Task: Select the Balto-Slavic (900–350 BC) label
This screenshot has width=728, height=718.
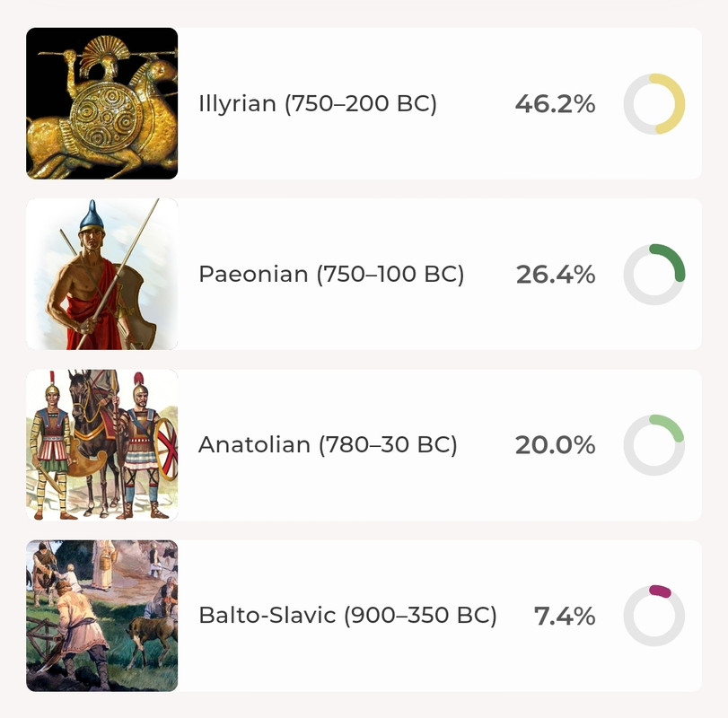Action: (x=347, y=616)
